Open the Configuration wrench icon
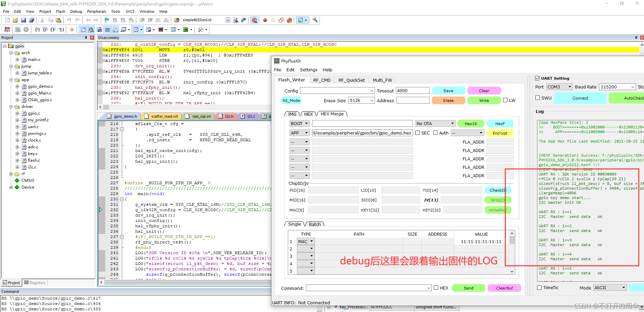Screen dimensions: 644x312 coord(315,20)
